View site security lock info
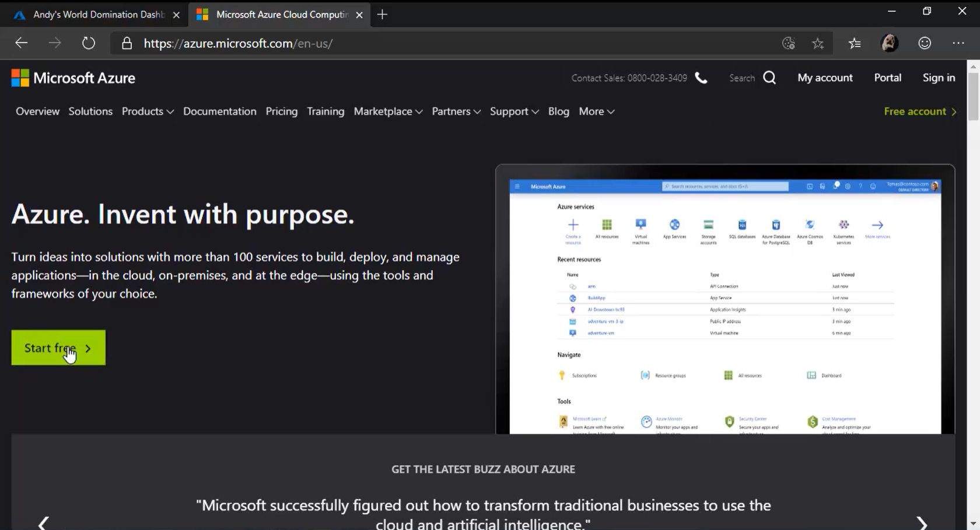Viewport: 980px width, 530px height. [x=127, y=43]
